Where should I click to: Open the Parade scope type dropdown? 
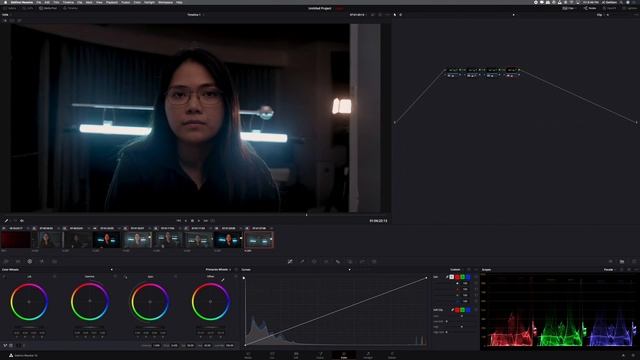(x=609, y=269)
